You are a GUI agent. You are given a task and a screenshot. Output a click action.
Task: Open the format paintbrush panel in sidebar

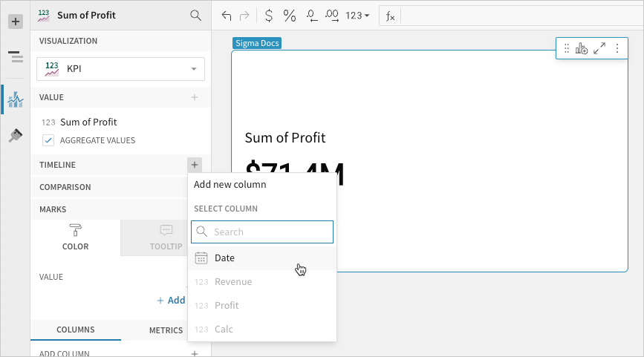pos(15,135)
